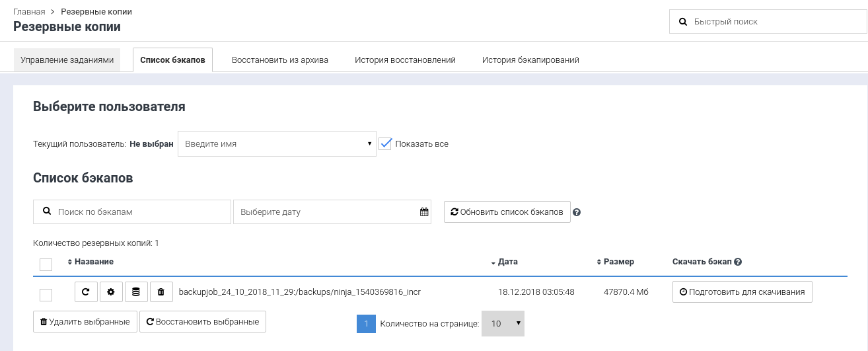Select the checkbox for the backupjob row
Screen dimensions: 868x351
pyautogui.click(x=46, y=294)
